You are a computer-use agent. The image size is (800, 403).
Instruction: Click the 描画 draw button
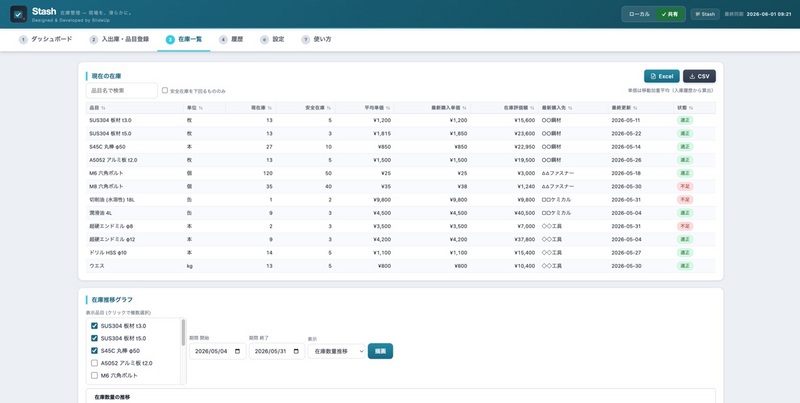point(380,351)
